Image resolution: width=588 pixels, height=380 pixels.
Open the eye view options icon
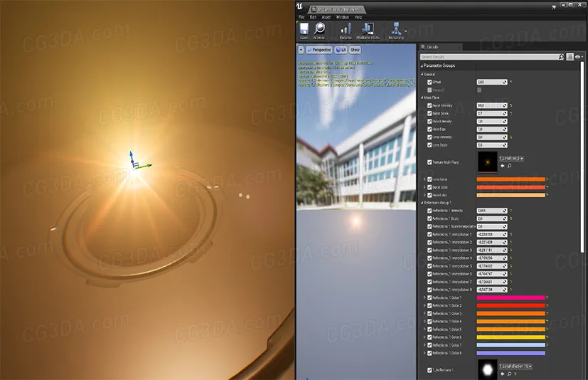tap(578, 57)
